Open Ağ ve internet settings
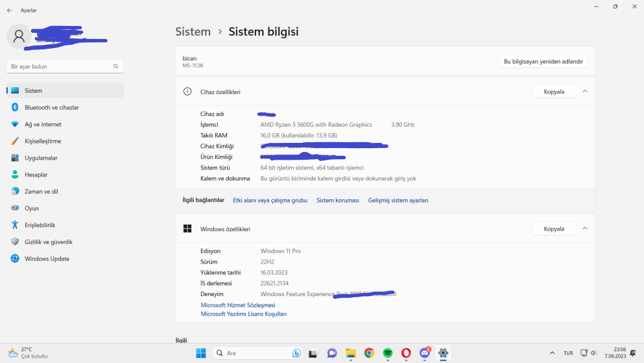 pos(65,124)
